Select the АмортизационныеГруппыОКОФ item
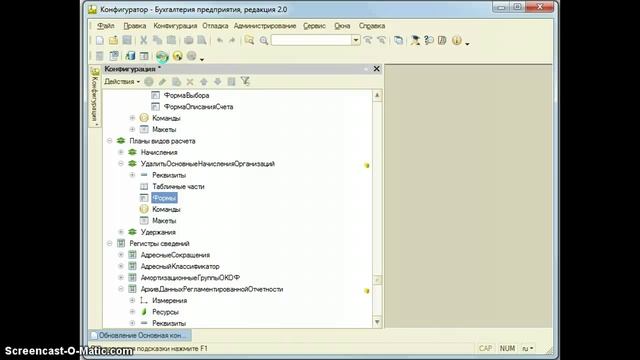This screenshot has height=360, width=640. (x=190, y=278)
